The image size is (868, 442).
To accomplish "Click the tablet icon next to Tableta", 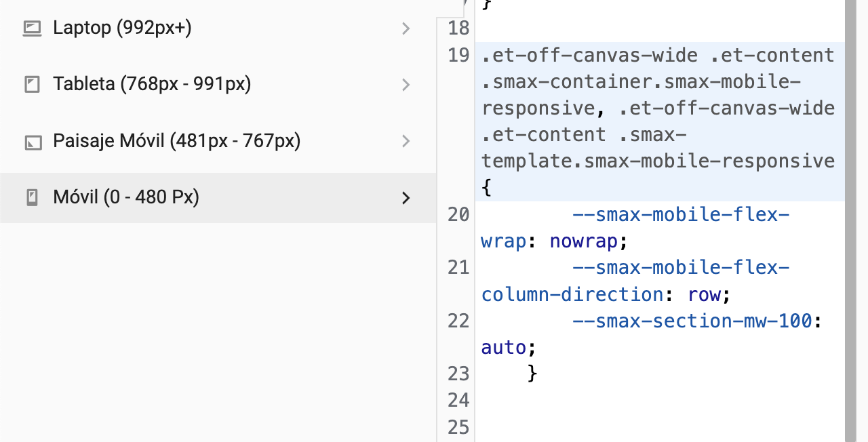I will [31, 85].
